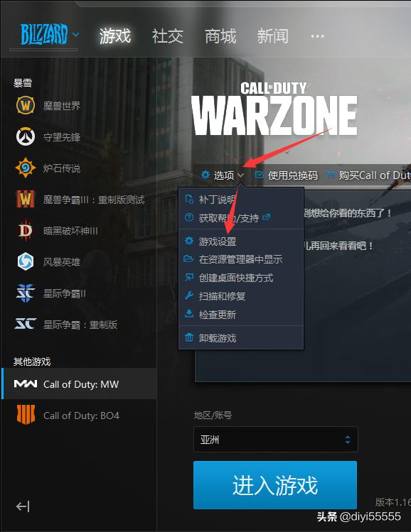Click the collapse sidebar arrow icon
This screenshot has height=532, width=411.
tap(23, 506)
